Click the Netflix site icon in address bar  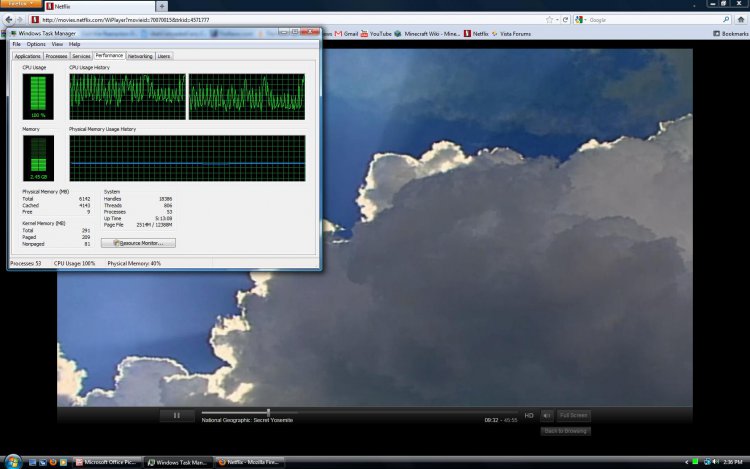pos(34,20)
